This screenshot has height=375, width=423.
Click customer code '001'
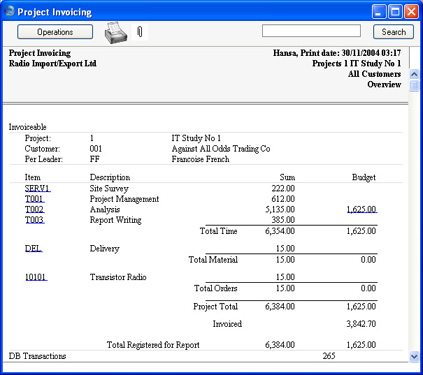pos(96,149)
